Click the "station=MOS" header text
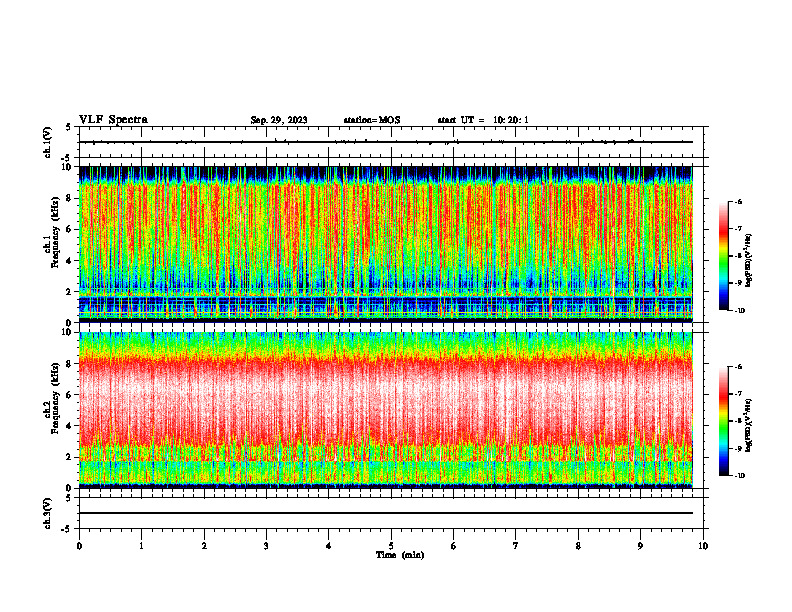The image size is (792, 612). coord(372,120)
